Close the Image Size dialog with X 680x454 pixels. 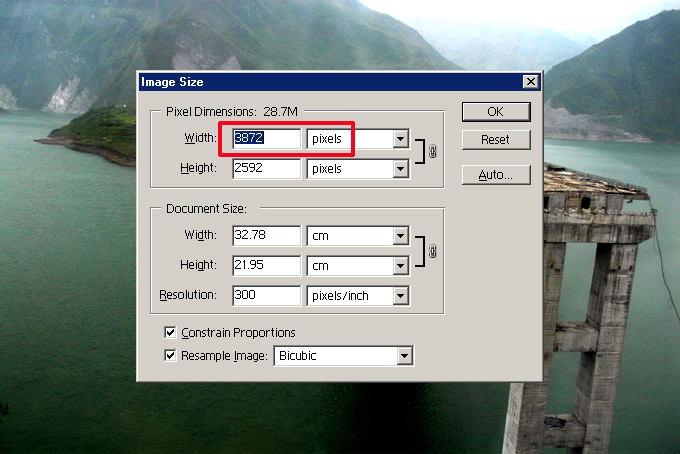(x=530, y=82)
